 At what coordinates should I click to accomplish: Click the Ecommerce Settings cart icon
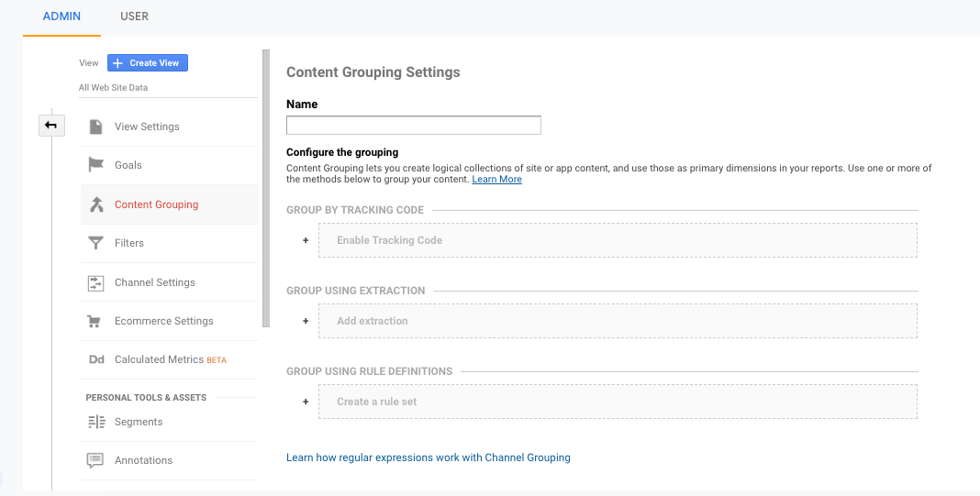(x=94, y=321)
